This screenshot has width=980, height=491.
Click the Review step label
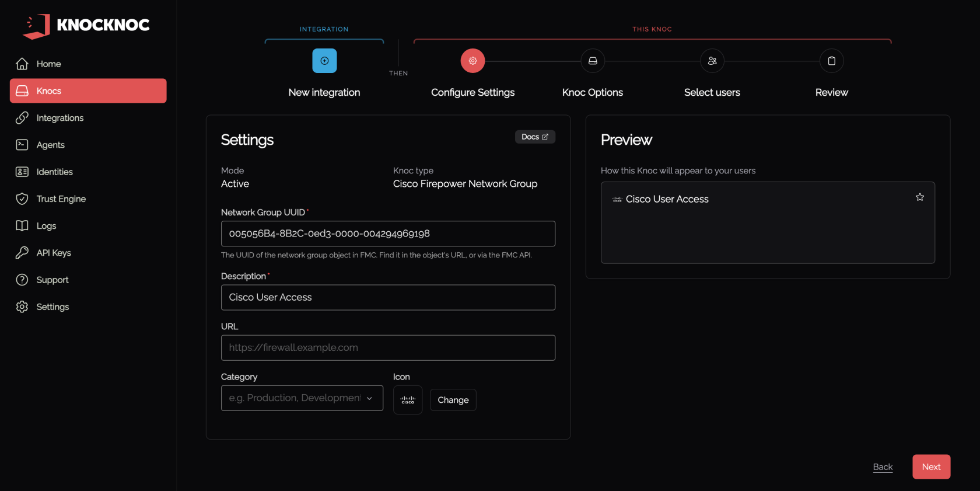[832, 92]
